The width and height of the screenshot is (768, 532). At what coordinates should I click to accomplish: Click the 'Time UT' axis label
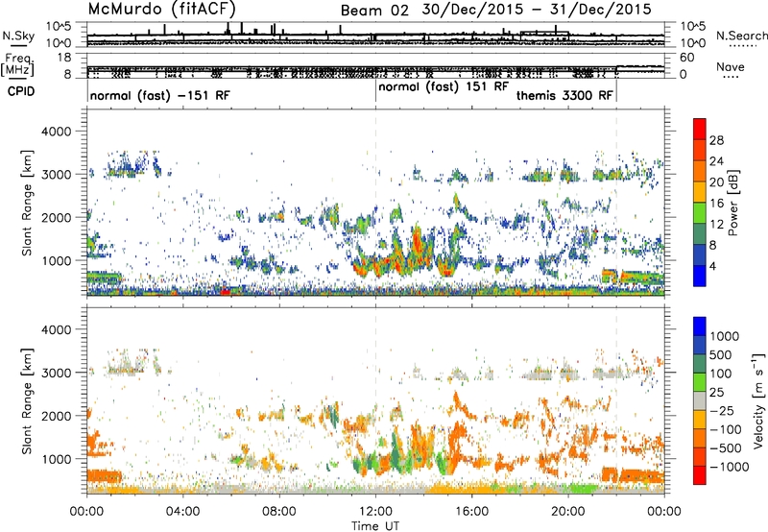375,526
